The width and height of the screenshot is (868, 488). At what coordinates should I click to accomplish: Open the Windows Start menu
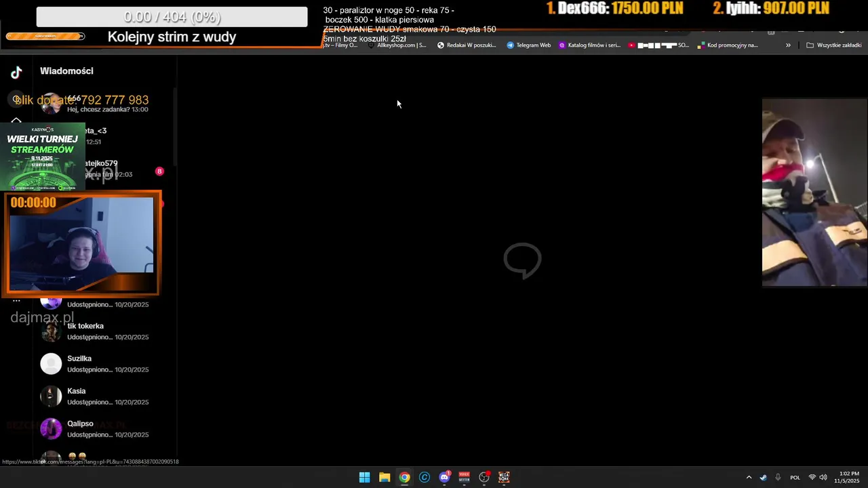click(x=364, y=477)
